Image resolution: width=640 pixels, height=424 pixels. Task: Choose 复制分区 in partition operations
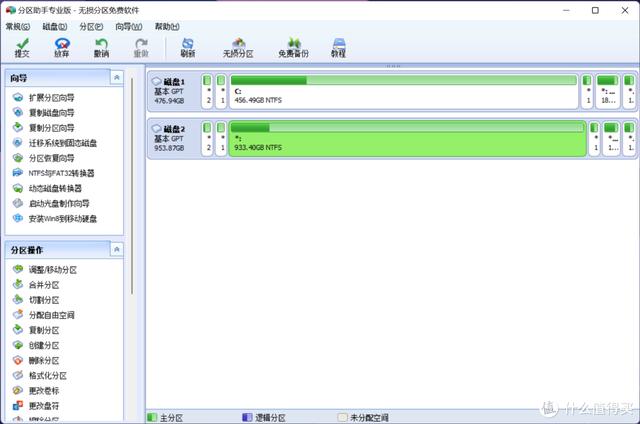pos(36,330)
